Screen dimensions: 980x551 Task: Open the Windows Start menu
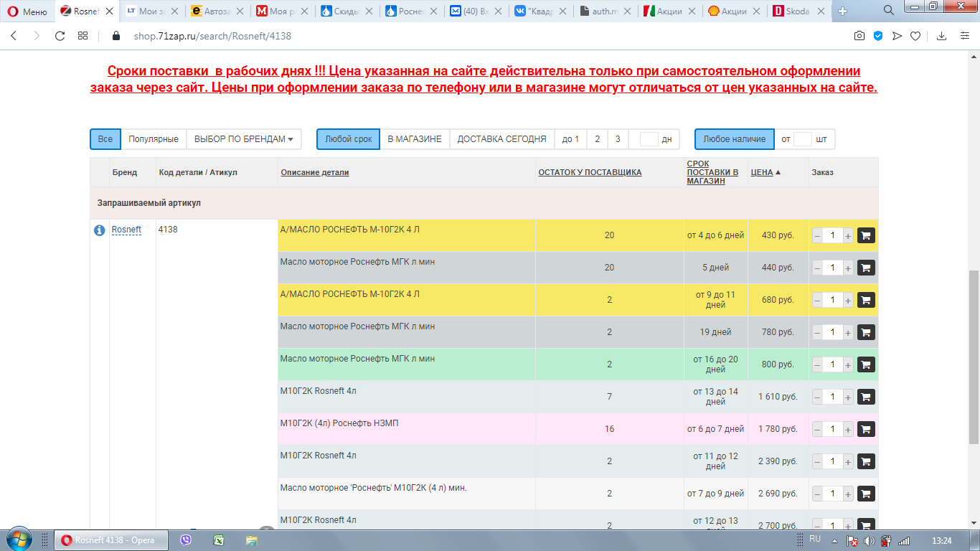19,540
